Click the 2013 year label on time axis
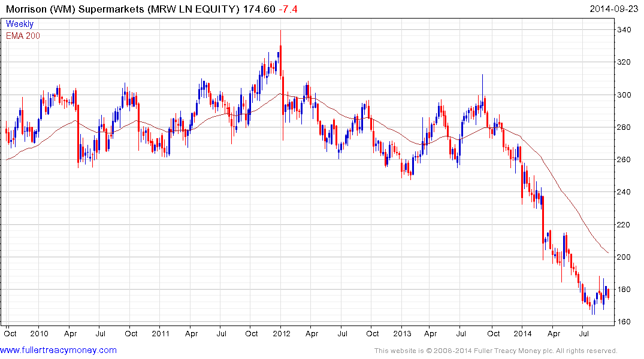Viewport: 644px width, 359px height. click(x=402, y=333)
